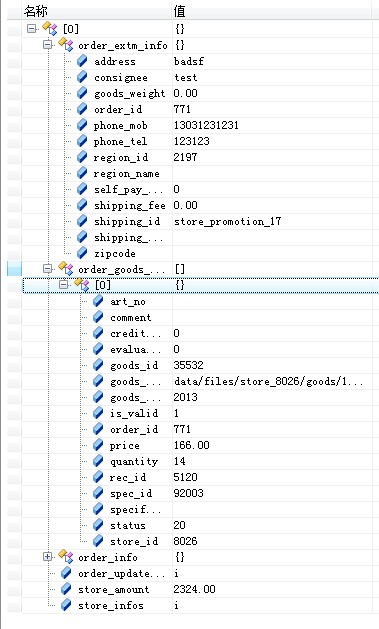This screenshot has width=379, height=629.
Task: Collapse the root [0] node
Action: pos(32,28)
